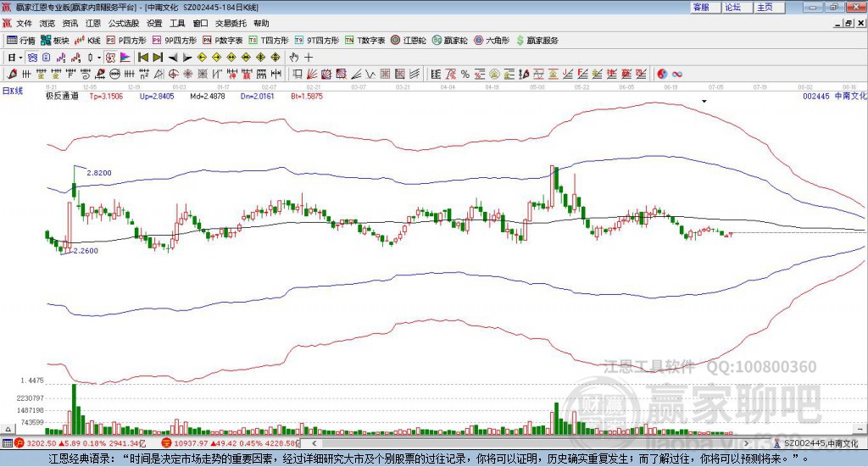
Task: Open the 公式选股 menu
Action: 124,23
